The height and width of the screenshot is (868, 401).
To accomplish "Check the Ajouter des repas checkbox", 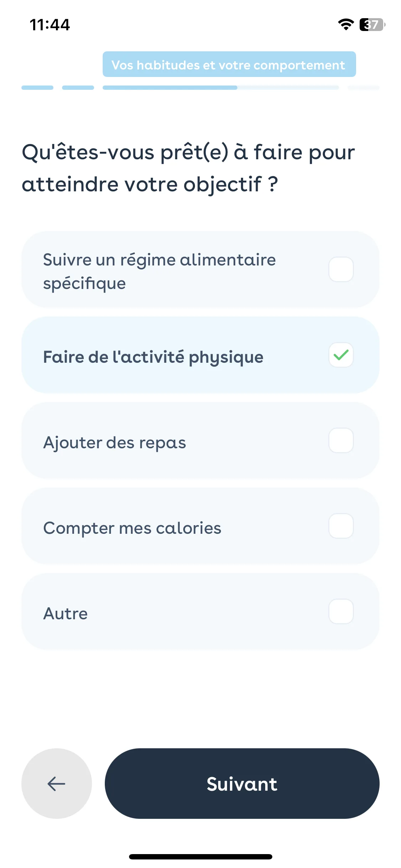I will [341, 440].
